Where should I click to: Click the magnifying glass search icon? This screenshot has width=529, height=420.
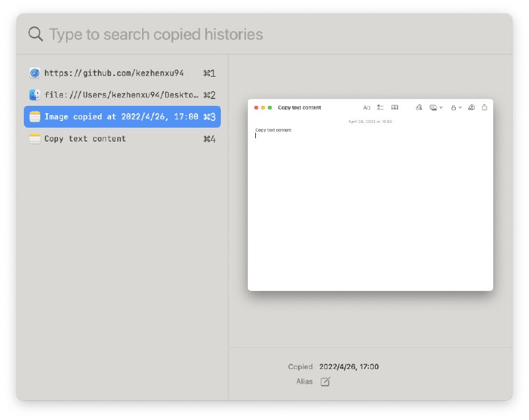pyautogui.click(x=36, y=34)
